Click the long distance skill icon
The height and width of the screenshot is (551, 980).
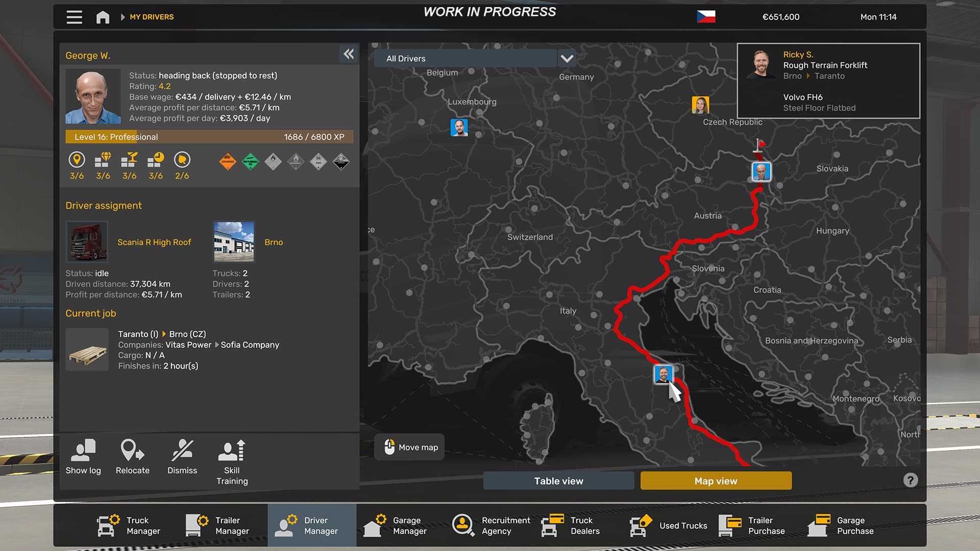click(x=77, y=160)
